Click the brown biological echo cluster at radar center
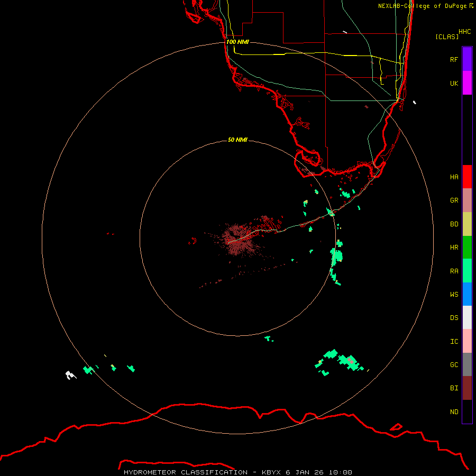The width and height of the screenshot is (476, 476). click(x=239, y=239)
